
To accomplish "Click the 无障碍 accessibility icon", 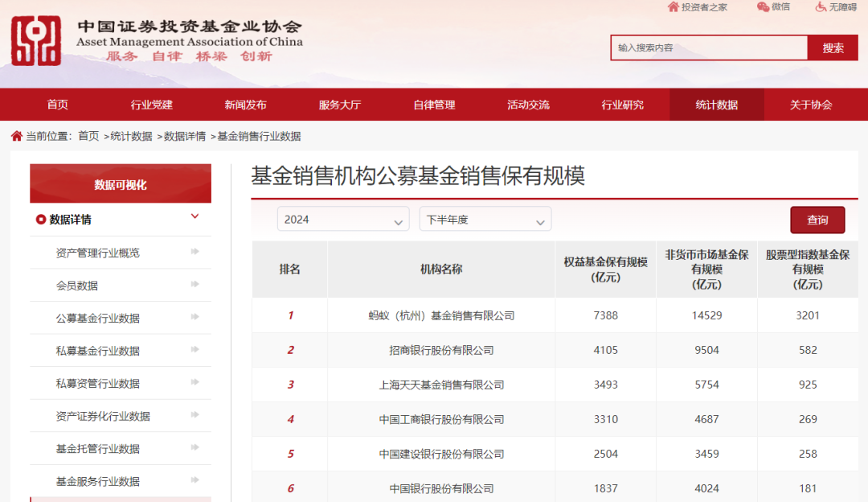I will point(821,6).
